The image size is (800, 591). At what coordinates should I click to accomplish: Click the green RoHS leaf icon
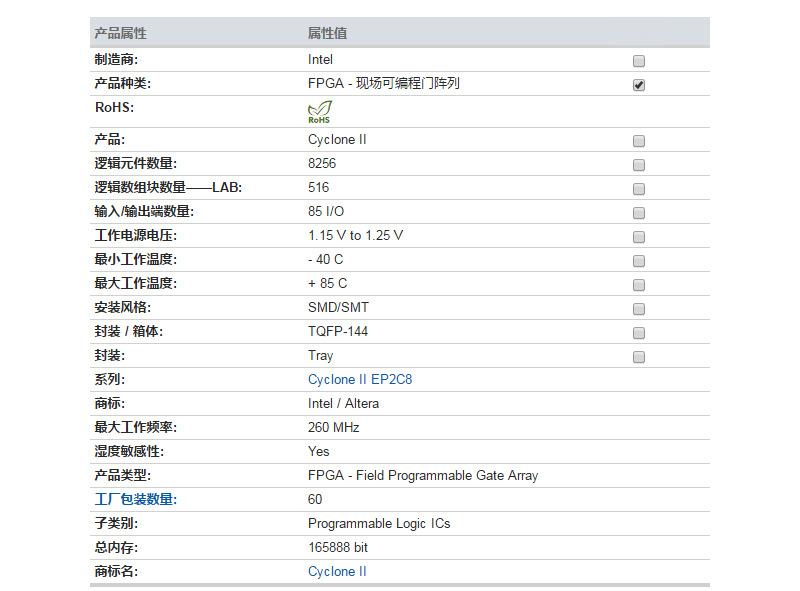[x=319, y=112]
